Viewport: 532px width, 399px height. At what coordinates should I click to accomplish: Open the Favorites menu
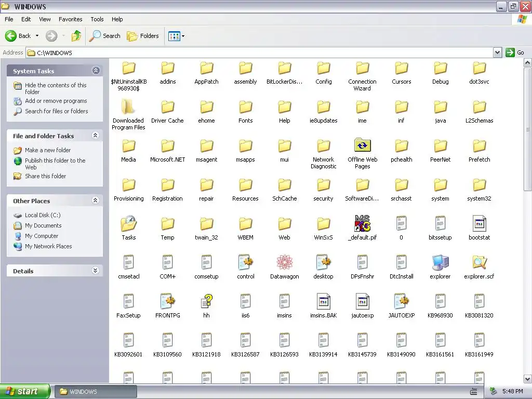70,19
